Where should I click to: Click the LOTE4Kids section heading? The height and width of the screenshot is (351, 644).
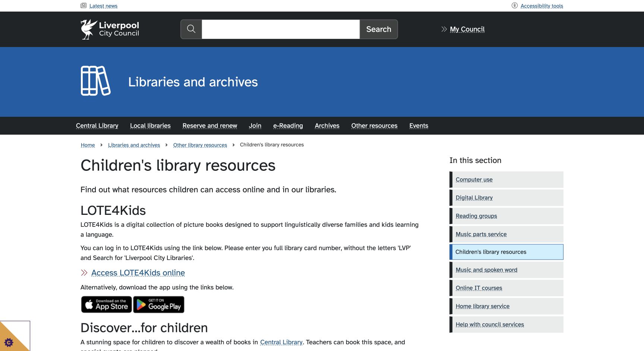[x=113, y=210]
